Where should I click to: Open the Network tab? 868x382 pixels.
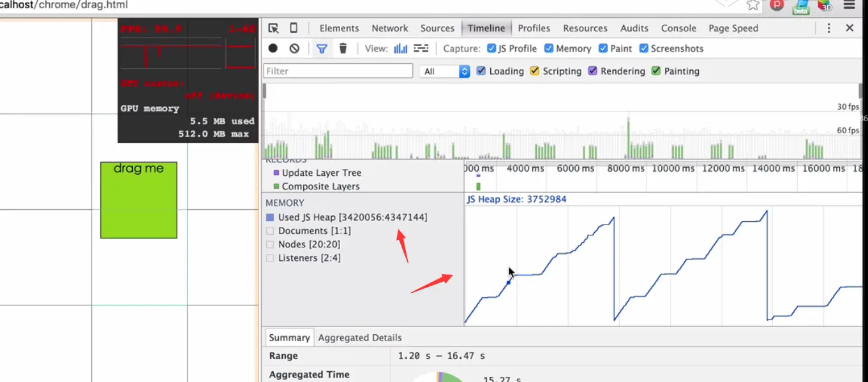click(x=390, y=28)
